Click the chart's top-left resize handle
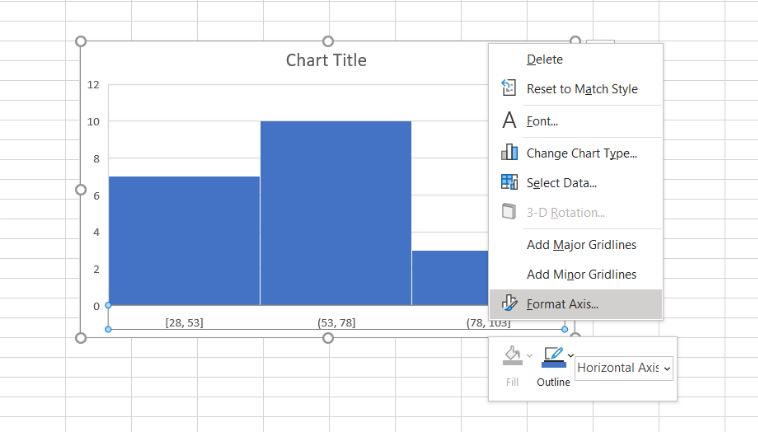This screenshot has height=432, width=758. [x=81, y=42]
